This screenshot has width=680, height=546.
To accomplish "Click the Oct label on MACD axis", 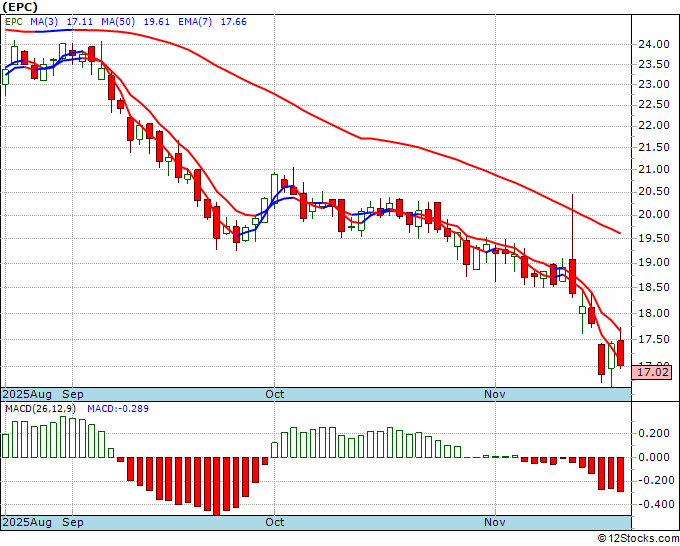I will pyautogui.click(x=275, y=522).
